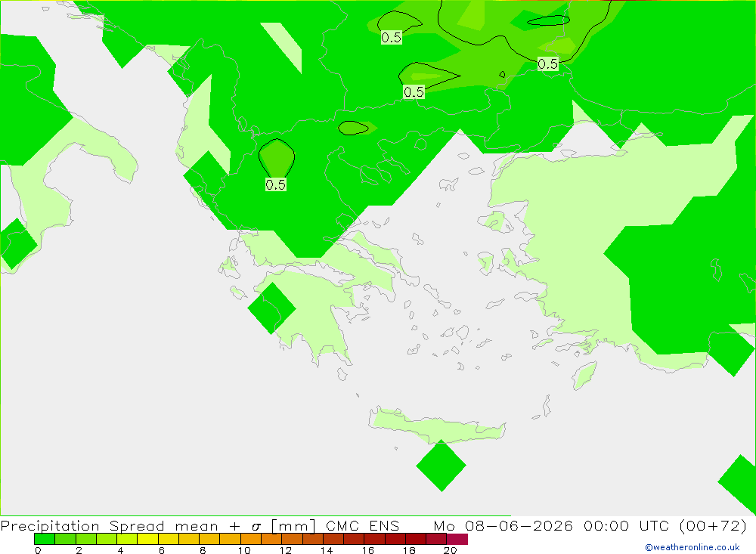Screen dimensions: 756x554
Task: Select the bright green legend swatch above label 0
Action: 45,539
